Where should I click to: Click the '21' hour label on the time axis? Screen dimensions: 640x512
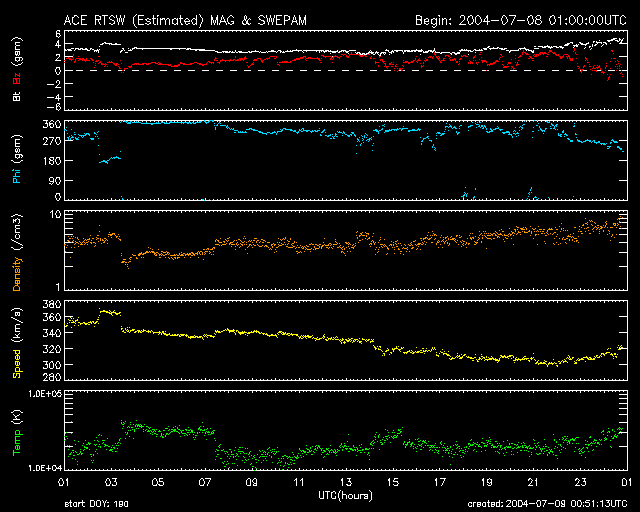[x=533, y=483]
